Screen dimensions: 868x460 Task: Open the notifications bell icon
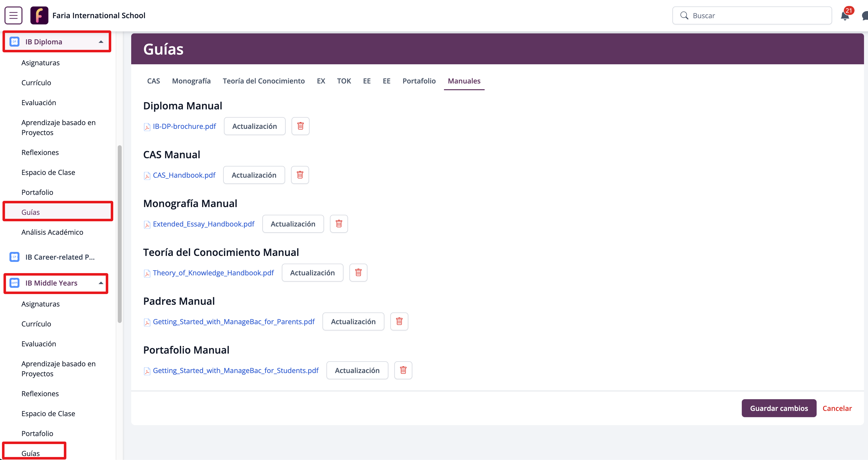pyautogui.click(x=844, y=16)
